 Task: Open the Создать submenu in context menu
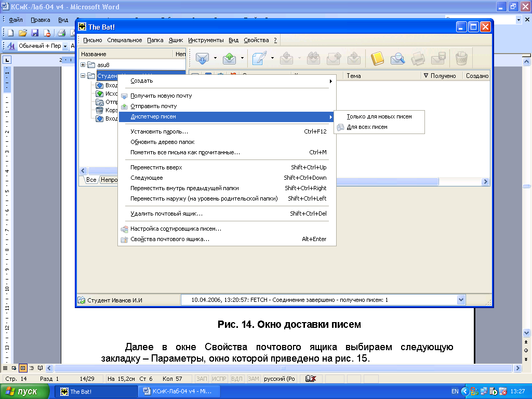pos(227,81)
